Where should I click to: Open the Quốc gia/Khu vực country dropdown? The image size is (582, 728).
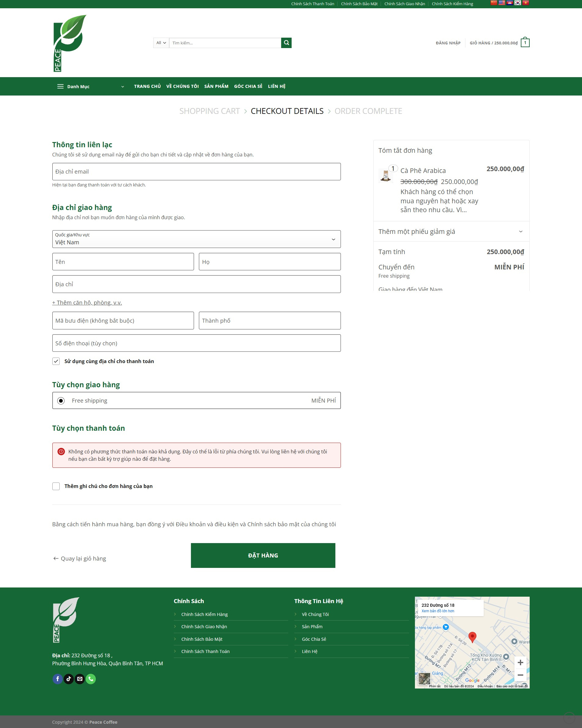pos(196,239)
